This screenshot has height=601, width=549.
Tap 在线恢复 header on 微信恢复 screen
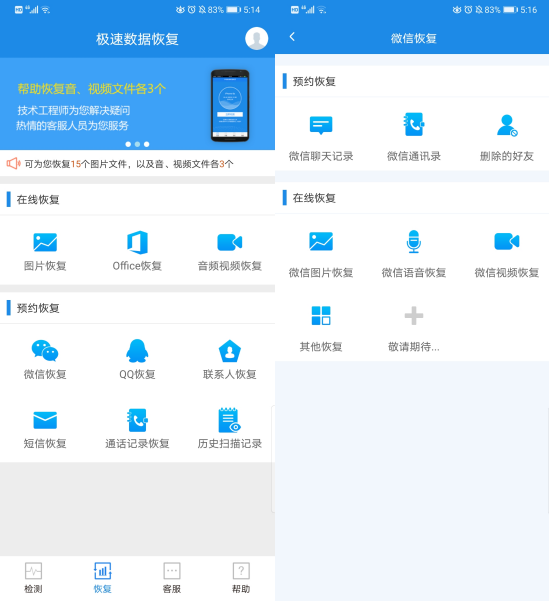pos(314,198)
